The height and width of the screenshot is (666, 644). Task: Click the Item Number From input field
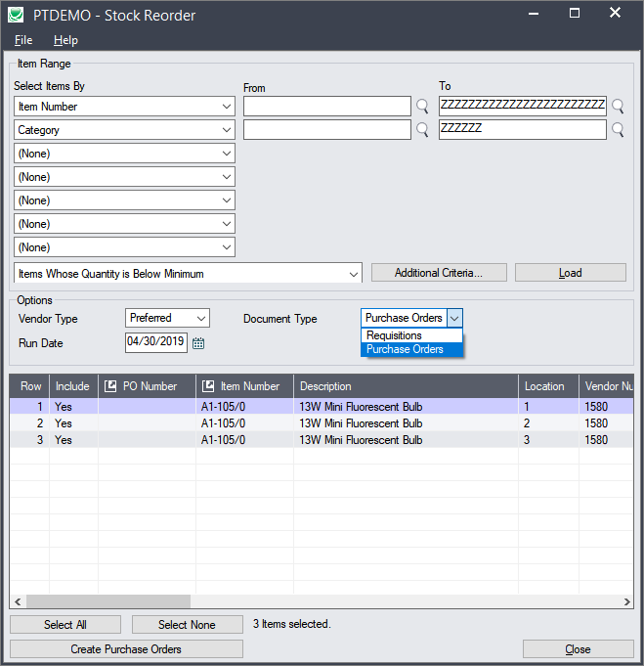pyautogui.click(x=326, y=107)
